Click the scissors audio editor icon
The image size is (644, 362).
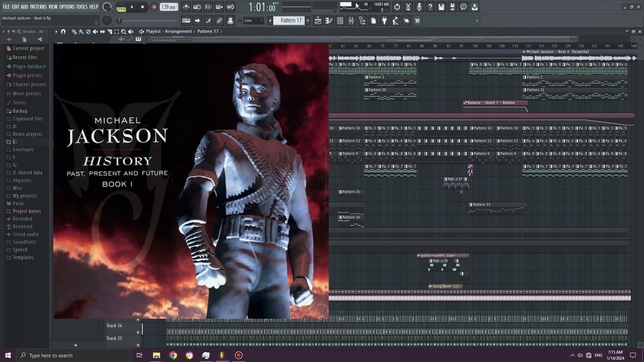click(x=408, y=7)
